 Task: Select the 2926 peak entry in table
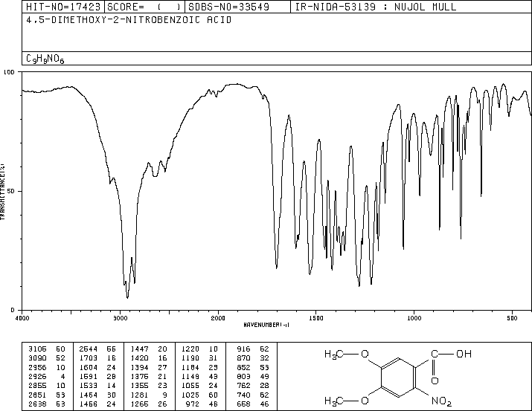[x=47, y=376]
